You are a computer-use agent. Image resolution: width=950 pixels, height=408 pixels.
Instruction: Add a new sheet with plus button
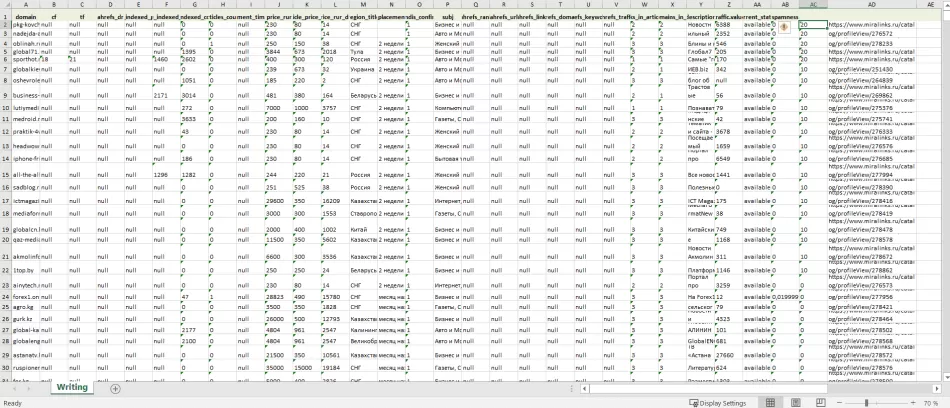[x=115, y=388]
